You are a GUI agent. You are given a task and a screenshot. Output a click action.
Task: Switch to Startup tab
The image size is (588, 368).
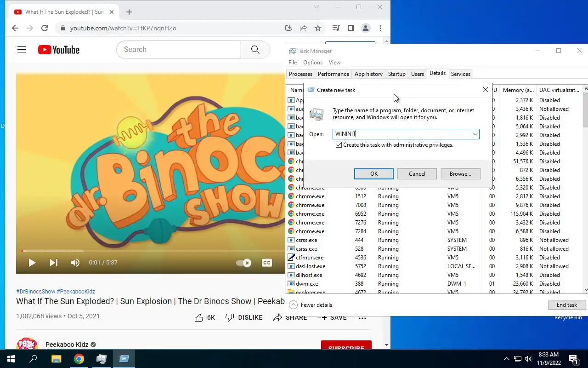[396, 74]
